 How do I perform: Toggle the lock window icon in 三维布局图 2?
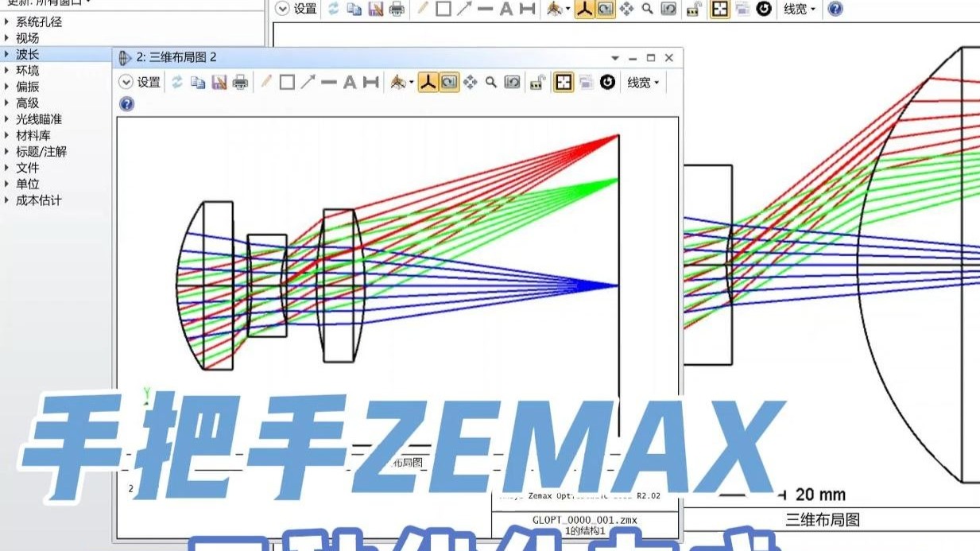[x=537, y=82]
